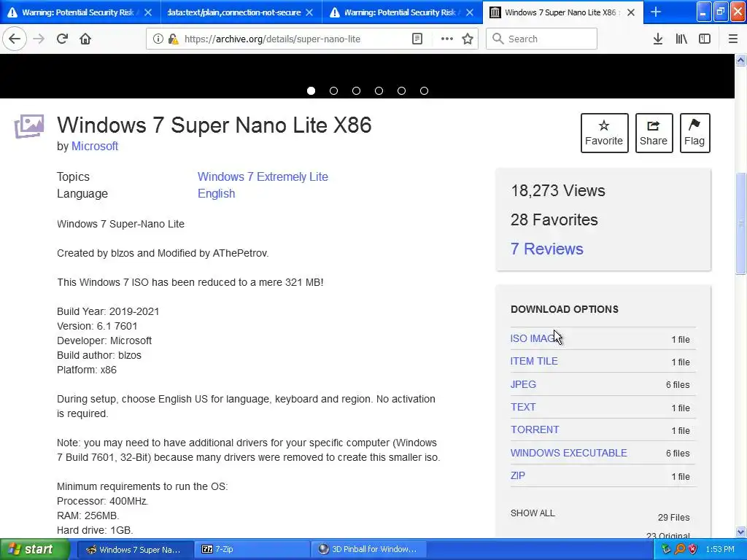
Task: Open the 7 Reviews link
Action: [x=546, y=249]
